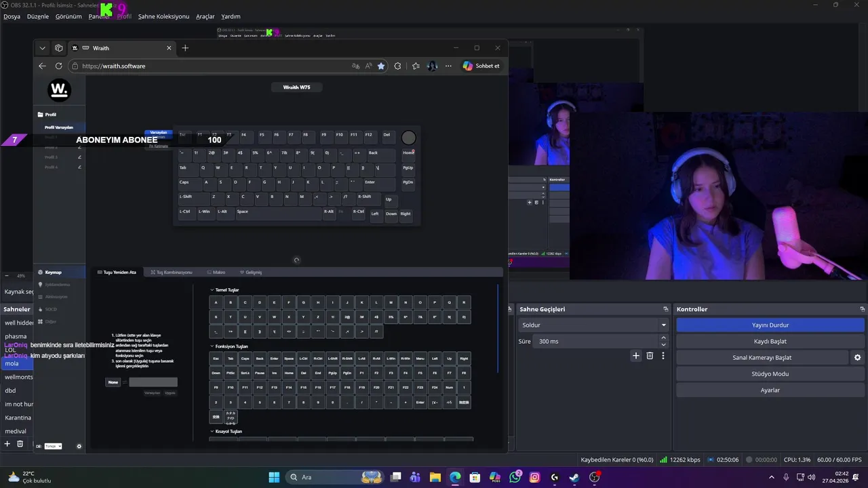Click the Wraith W75 device button
Image resolution: width=868 pixels, height=488 pixels.
point(296,87)
